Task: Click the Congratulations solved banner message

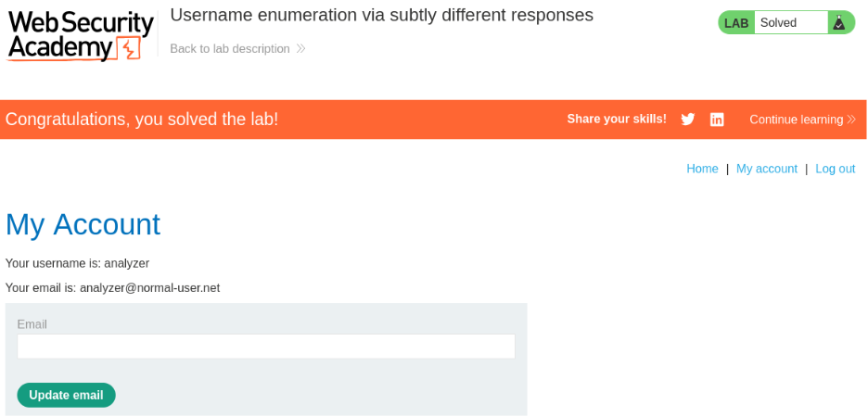Action: (142, 120)
